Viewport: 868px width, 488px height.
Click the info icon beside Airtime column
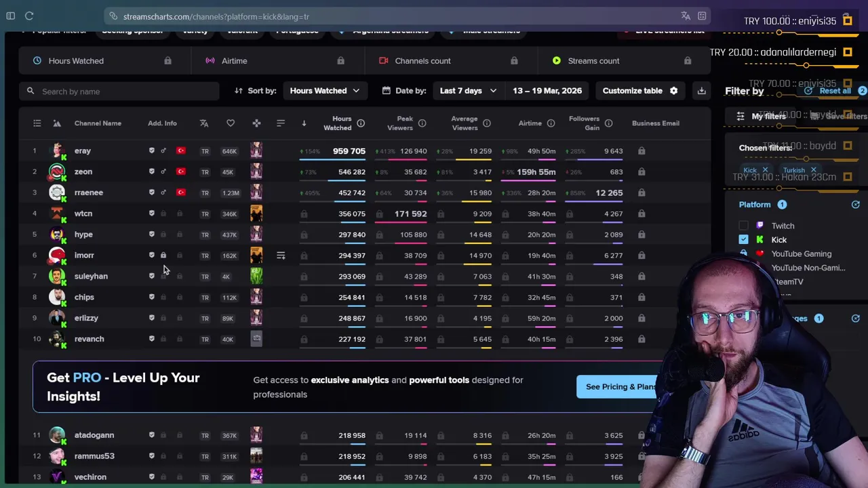[x=551, y=123]
